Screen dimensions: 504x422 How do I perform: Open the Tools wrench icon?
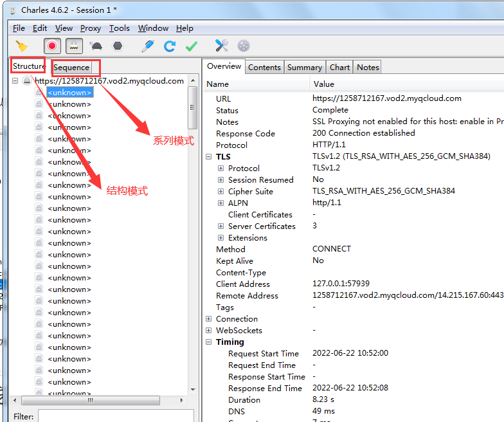click(221, 46)
